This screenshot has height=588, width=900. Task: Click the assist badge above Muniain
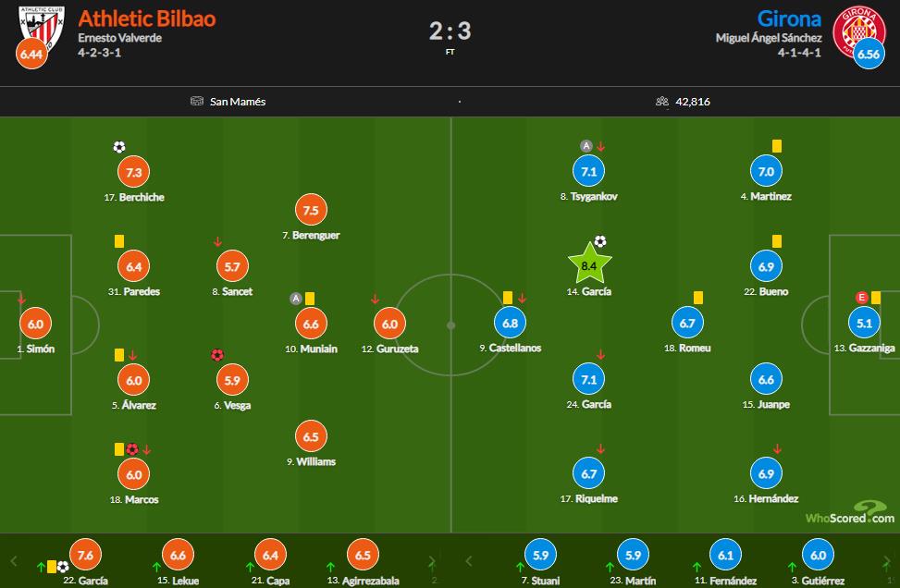[296, 298]
